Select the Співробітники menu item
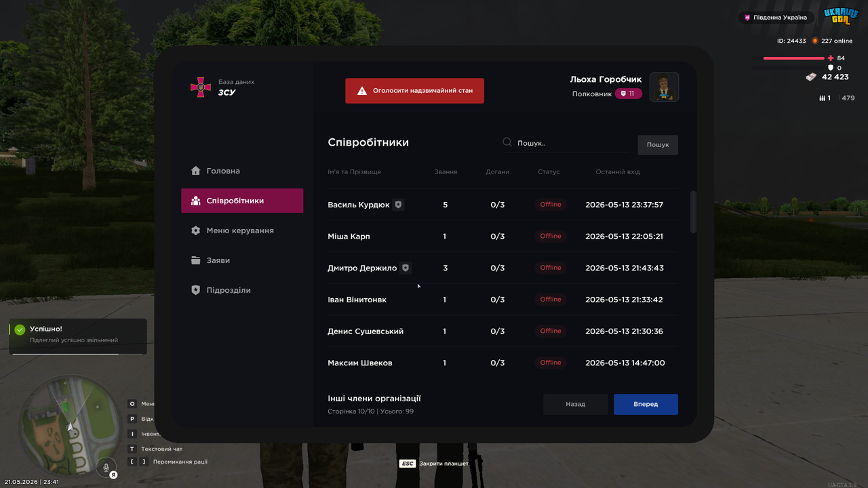Image resolution: width=868 pixels, height=488 pixels. point(242,201)
